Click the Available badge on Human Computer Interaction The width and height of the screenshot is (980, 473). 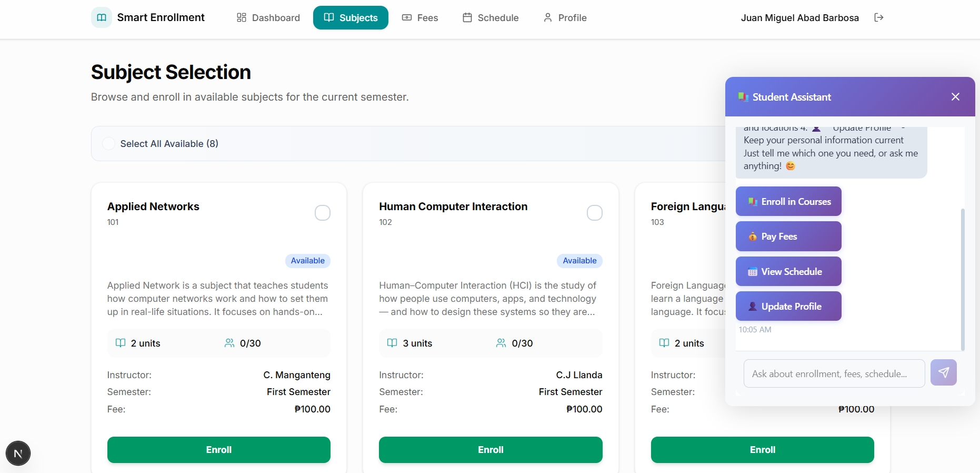tap(579, 261)
